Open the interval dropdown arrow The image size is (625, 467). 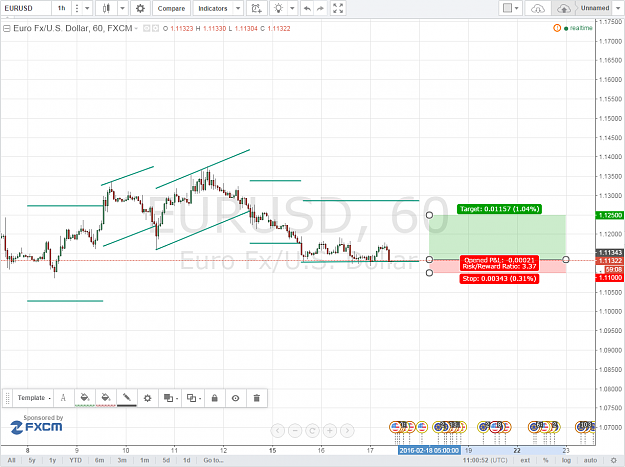click(87, 8)
